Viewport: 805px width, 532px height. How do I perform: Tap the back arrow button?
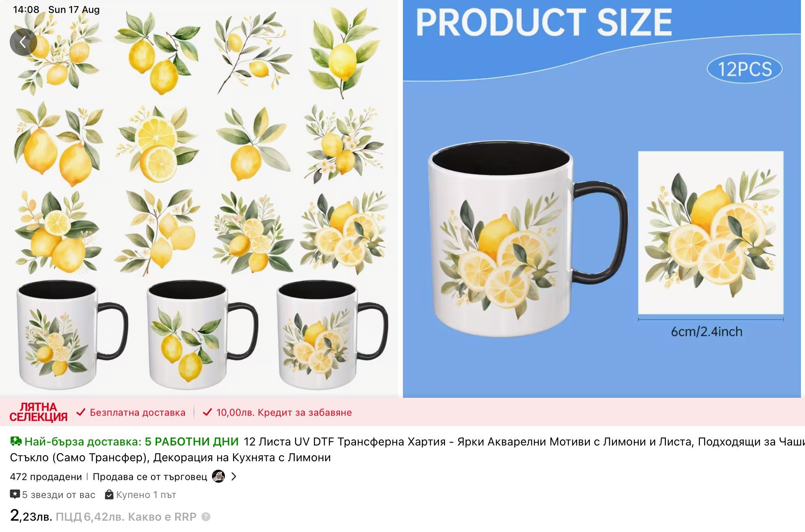click(x=23, y=42)
